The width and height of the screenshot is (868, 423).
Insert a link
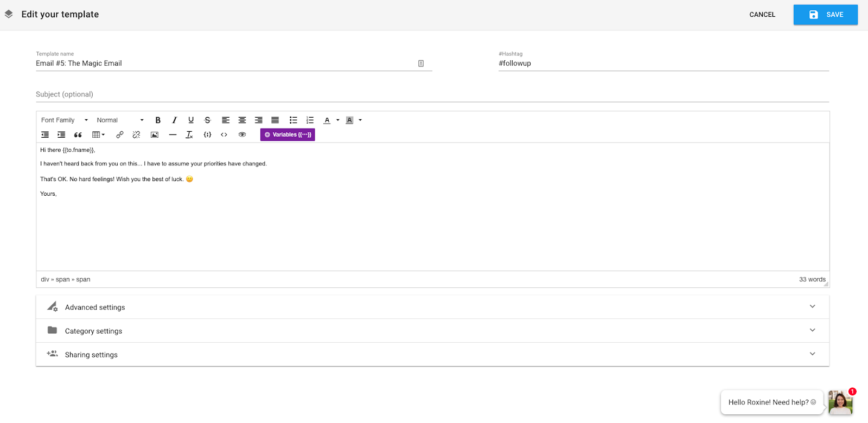click(x=120, y=134)
